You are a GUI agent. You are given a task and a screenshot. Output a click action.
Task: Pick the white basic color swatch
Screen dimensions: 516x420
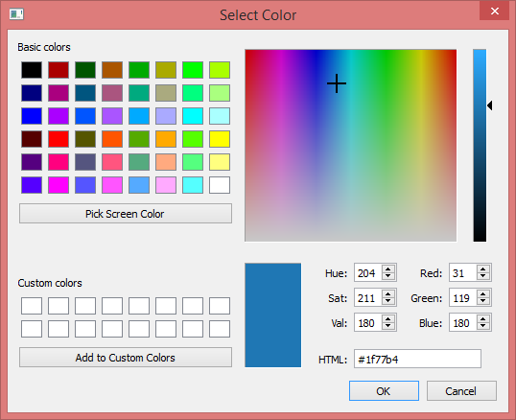[220, 185]
